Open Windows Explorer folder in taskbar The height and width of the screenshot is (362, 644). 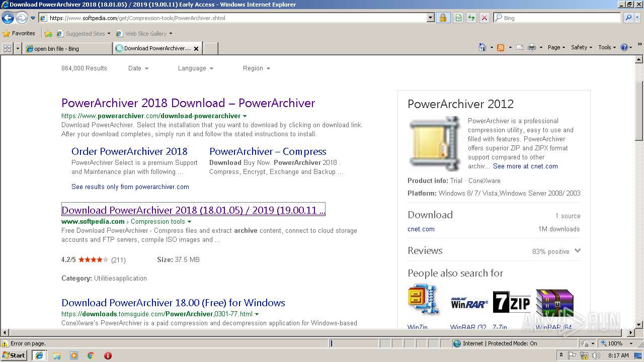tap(57, 355)
